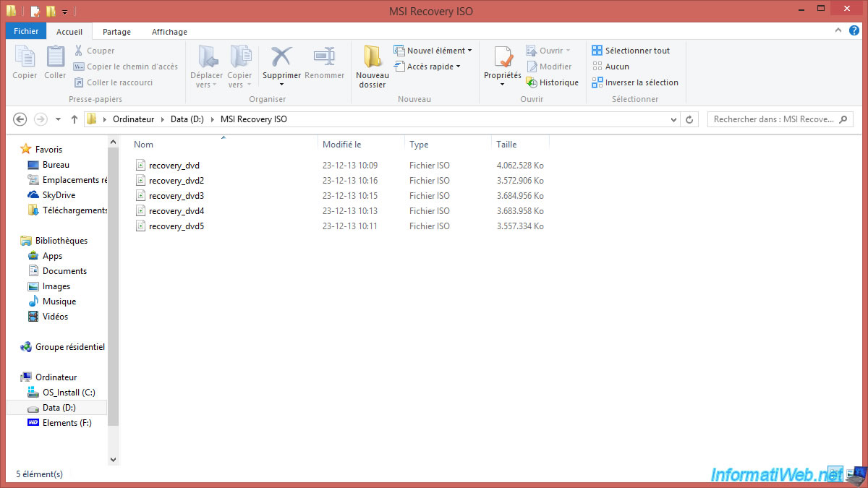Screen dimensions: 868x488
Task: Click the navigation pane scrollbar down arrow
Action: coord(113,459)
